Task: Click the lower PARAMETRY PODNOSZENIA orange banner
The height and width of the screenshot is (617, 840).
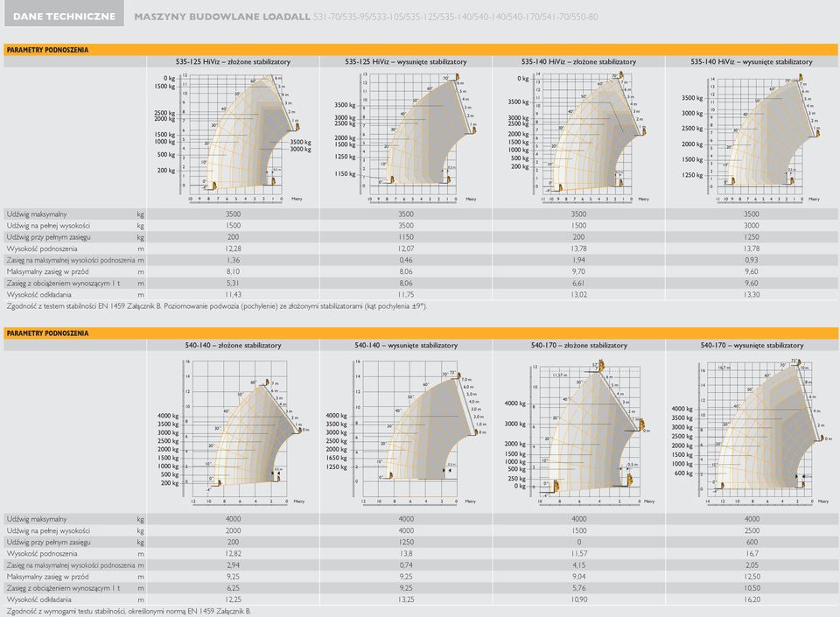Action: point(421,333)
